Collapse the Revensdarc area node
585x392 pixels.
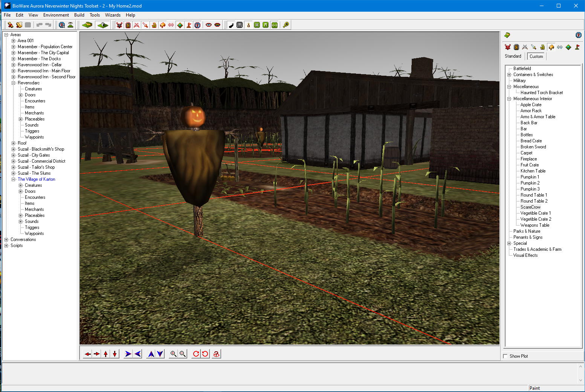pyautogui.click(x=14, y=83)
